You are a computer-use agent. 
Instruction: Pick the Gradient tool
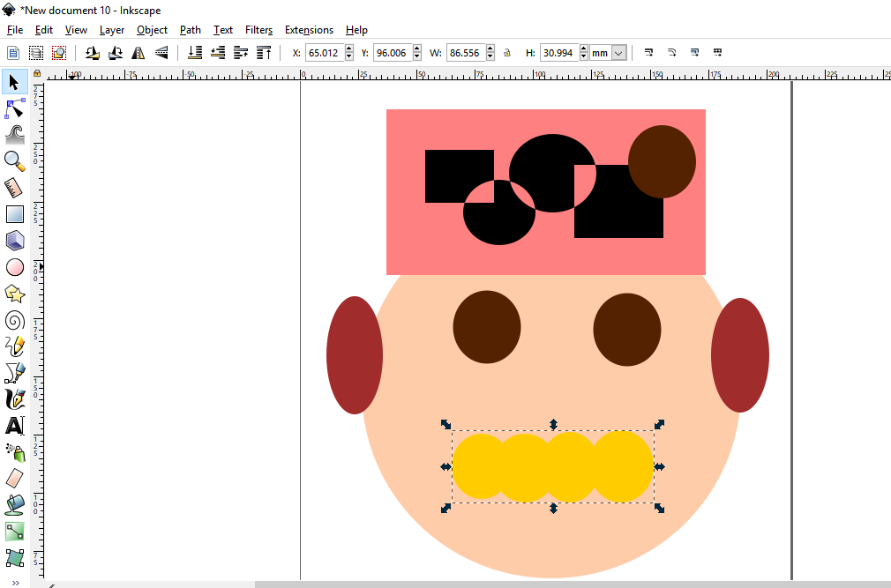coord(15,532)
